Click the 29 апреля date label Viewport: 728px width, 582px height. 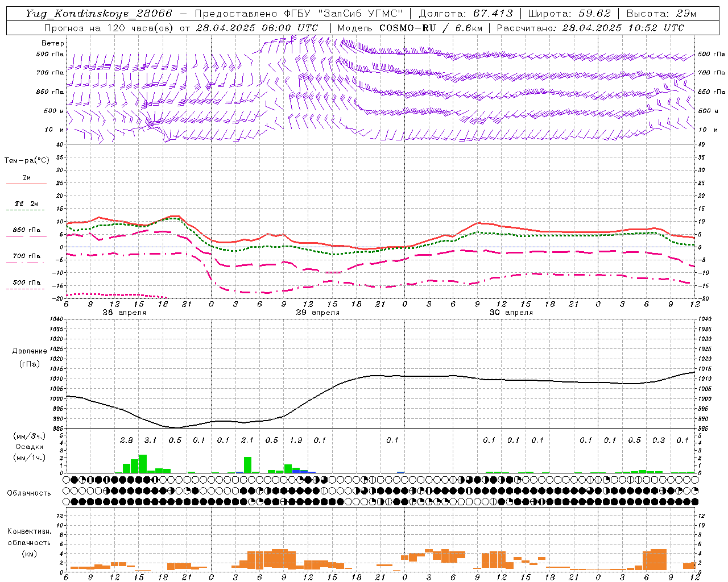(317, 313)
